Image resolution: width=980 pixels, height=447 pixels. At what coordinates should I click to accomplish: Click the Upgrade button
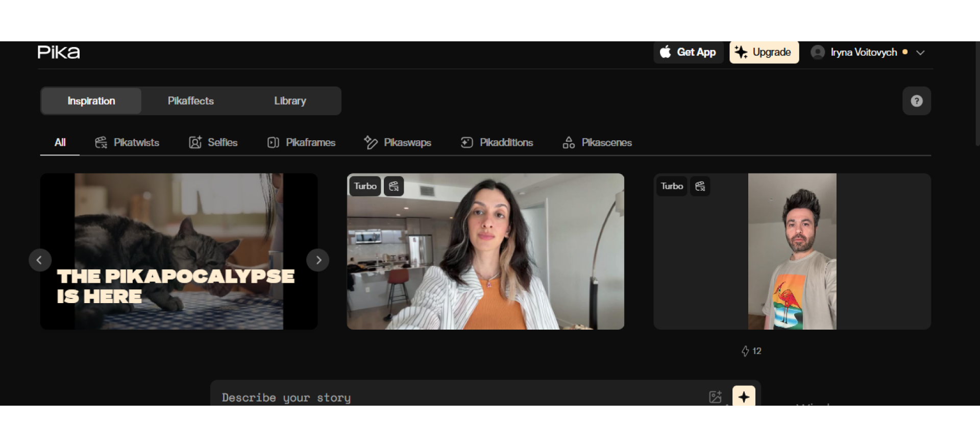pyautogui.click(x=764, y=52)
